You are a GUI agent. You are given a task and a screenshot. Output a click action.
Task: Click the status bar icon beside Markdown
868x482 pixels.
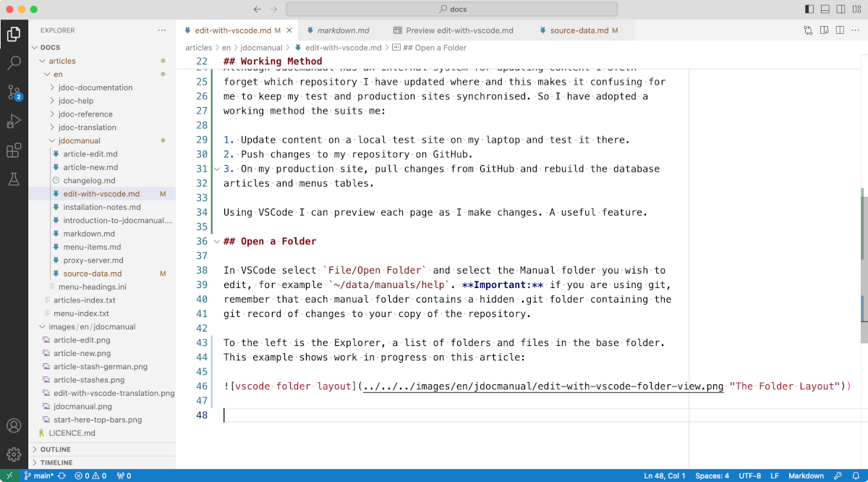(838, 475)
